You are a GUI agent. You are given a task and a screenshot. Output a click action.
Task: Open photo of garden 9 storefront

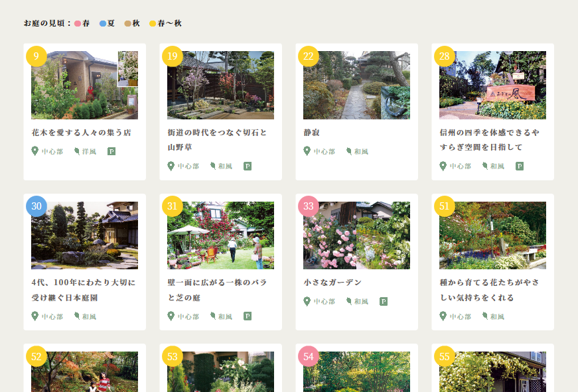click(x=84, y=85)
